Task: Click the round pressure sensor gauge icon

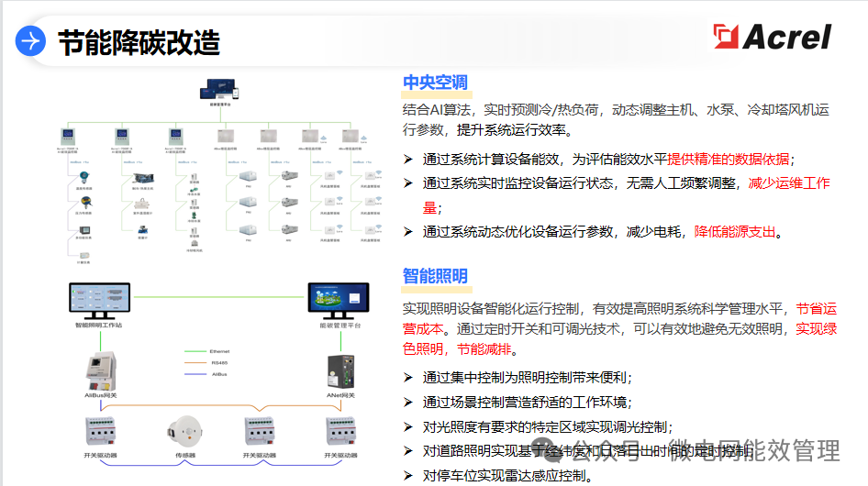Action: click(85, 202)
